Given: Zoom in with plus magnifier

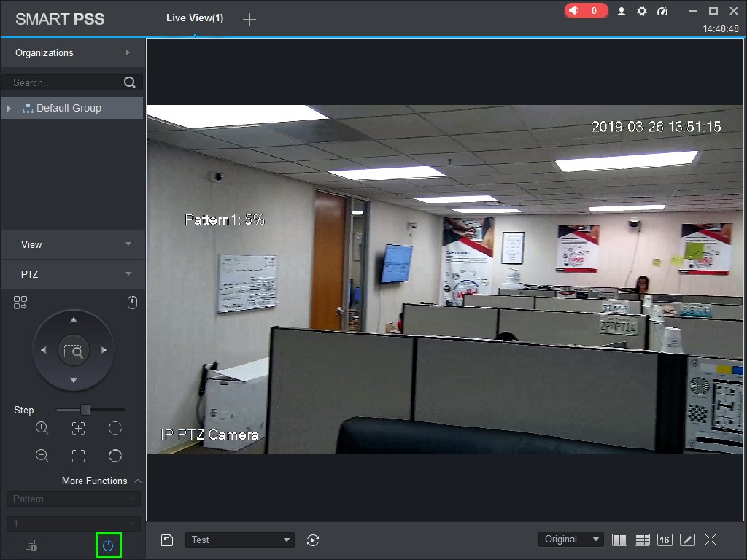Looking at the screenshot, I should tap(42, 427).
